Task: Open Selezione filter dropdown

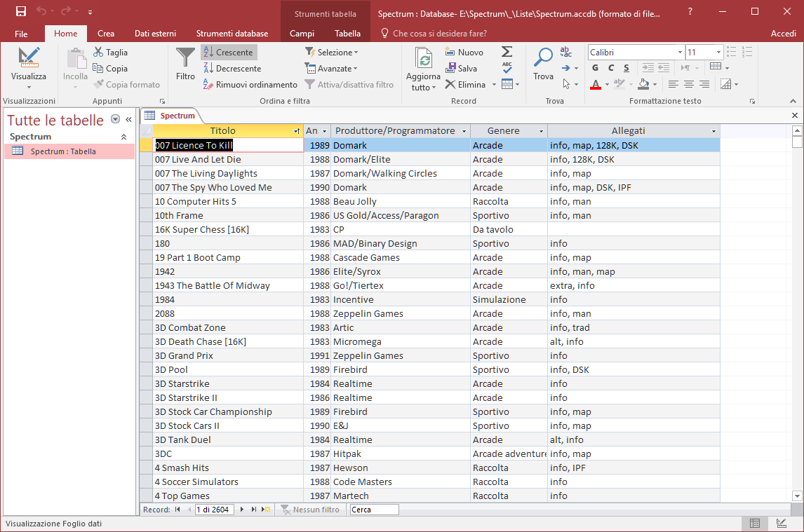Action: [x=332, y=53]
